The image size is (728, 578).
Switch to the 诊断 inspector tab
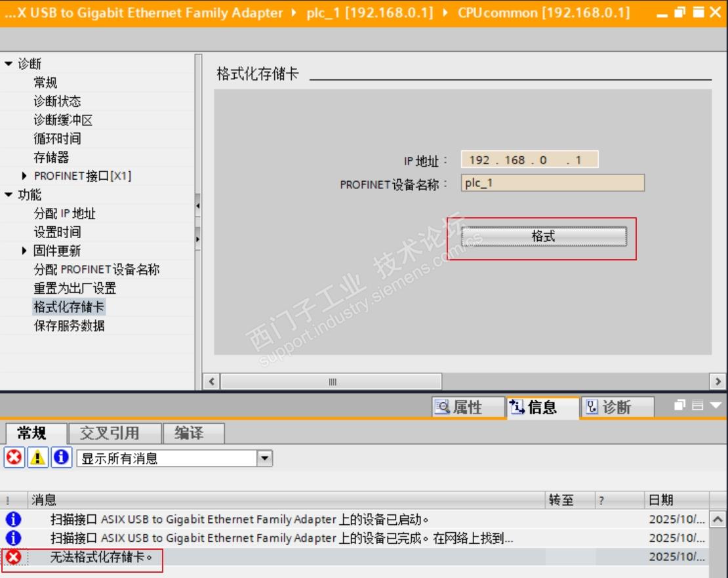617,407
